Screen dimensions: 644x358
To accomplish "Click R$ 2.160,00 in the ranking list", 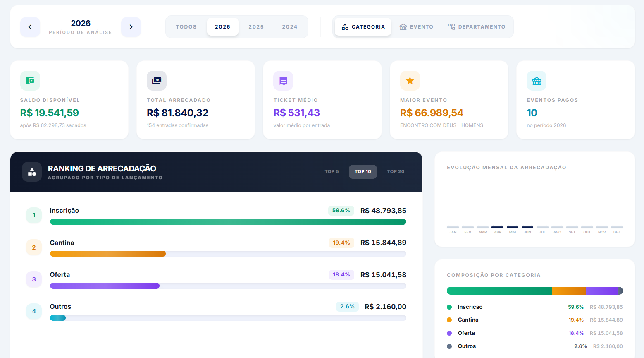I will point(386,307).
